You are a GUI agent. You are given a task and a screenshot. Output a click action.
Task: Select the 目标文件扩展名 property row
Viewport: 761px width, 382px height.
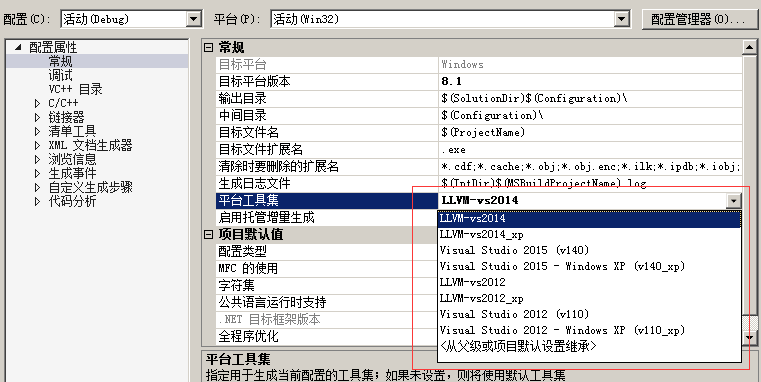click(x=479, y=149)
